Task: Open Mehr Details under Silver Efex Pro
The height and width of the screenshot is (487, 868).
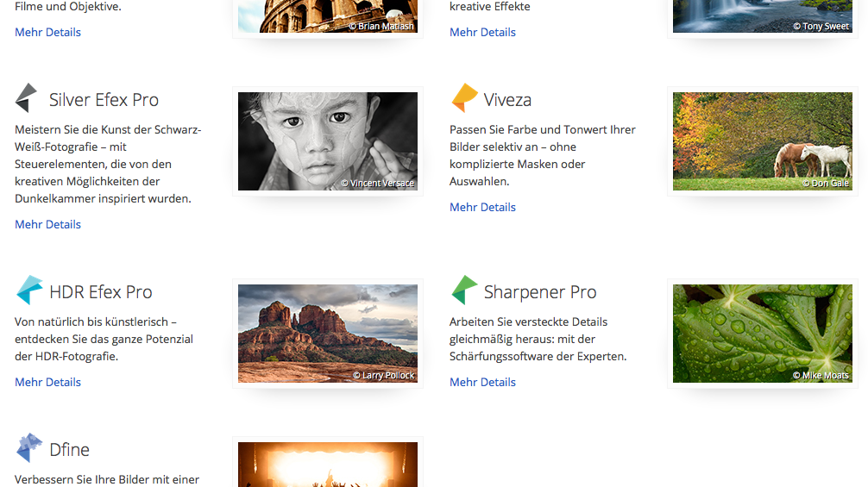Action: (x=47, y=224)
